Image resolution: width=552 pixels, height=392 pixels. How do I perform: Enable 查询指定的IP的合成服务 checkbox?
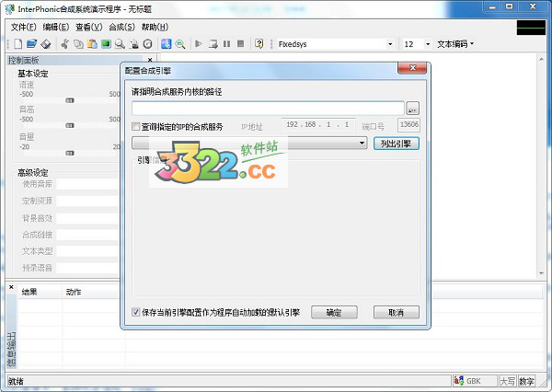coord(135,126)
